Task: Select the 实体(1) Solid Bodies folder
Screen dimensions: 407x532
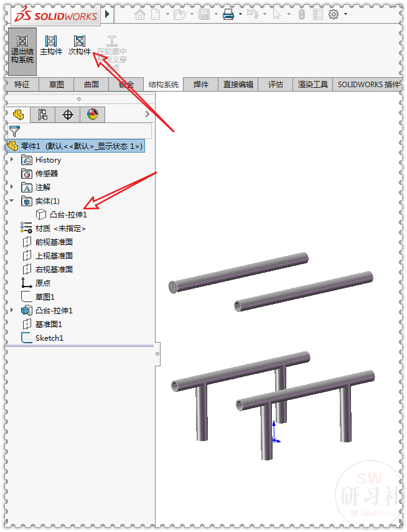Action: [40, 201]
